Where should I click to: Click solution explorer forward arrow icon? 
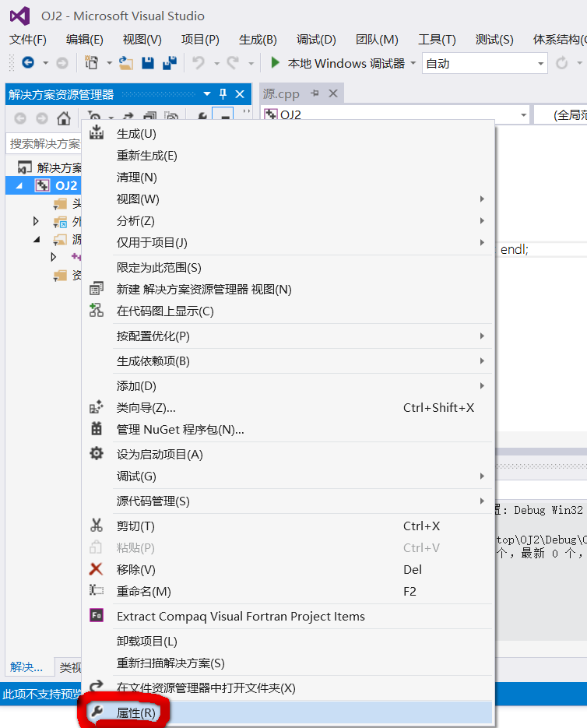(x=42, y=118)
